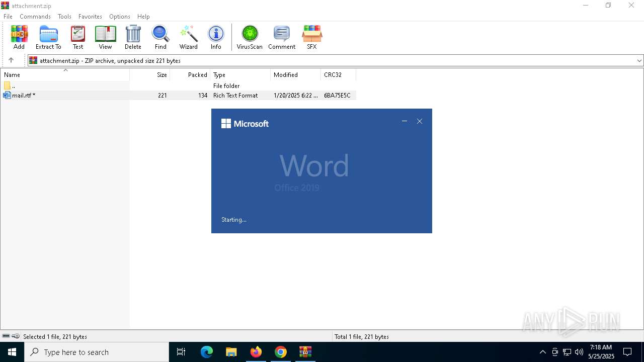Click the Delete toolbar icon

click(133, 37)
